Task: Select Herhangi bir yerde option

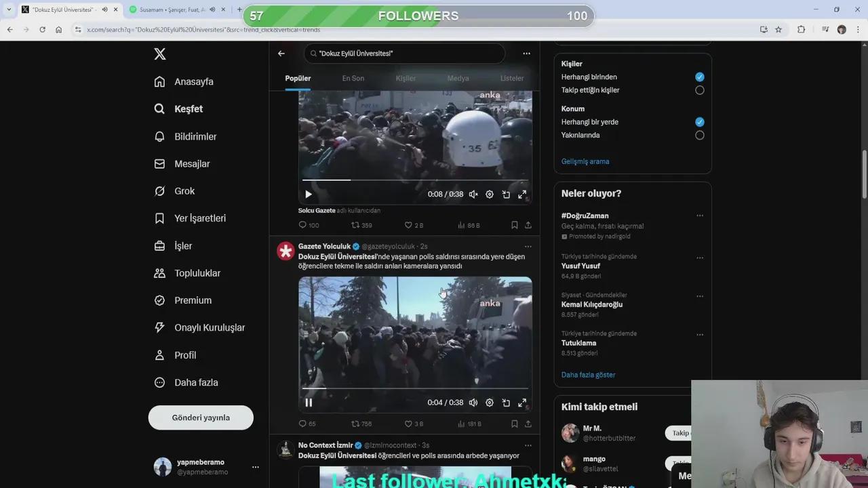Action: click(x=699, y=122)
